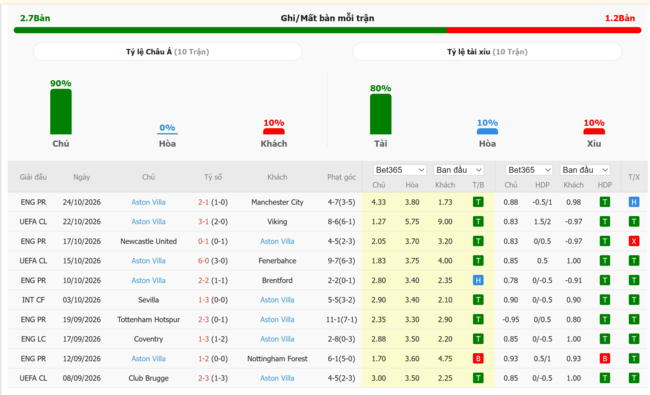
Task: Click the blue H badge in Manchester City row's T/X column
Action: pyautogui.click(x=633, y=202)
